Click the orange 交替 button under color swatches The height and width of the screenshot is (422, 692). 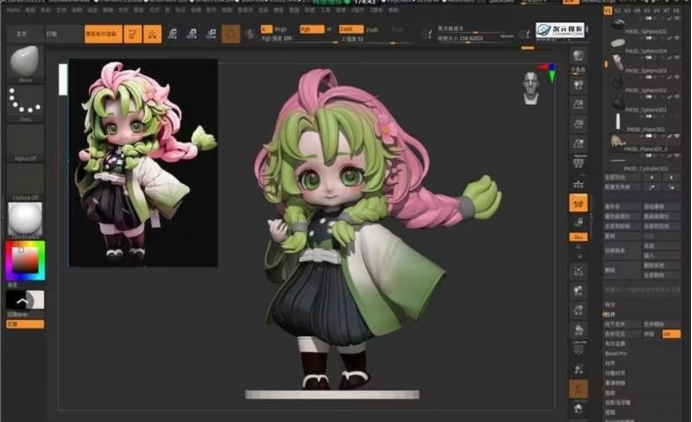25,324
